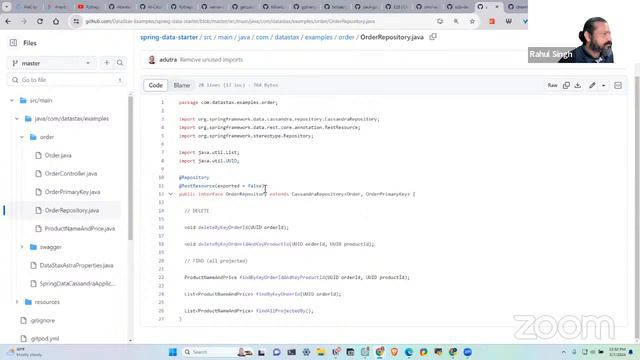Viewport: 640px width, 360px height.
Task: Open the symbols panel icon
Action: 618,85
